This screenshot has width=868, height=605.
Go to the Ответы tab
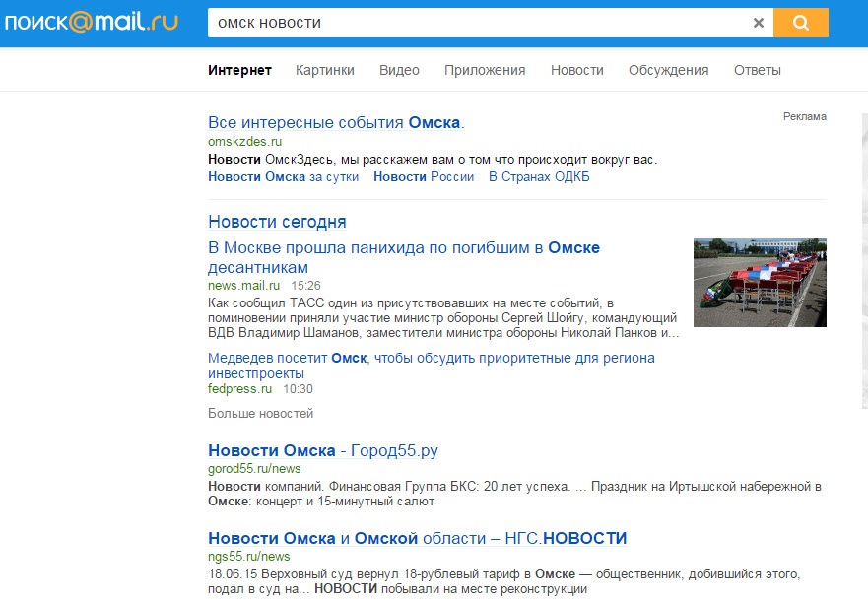coord(758,70)
